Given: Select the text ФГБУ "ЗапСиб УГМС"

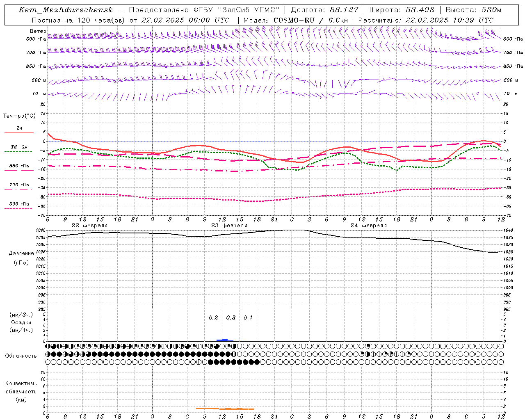Looking at the screenshot, I should click(236, 10).
